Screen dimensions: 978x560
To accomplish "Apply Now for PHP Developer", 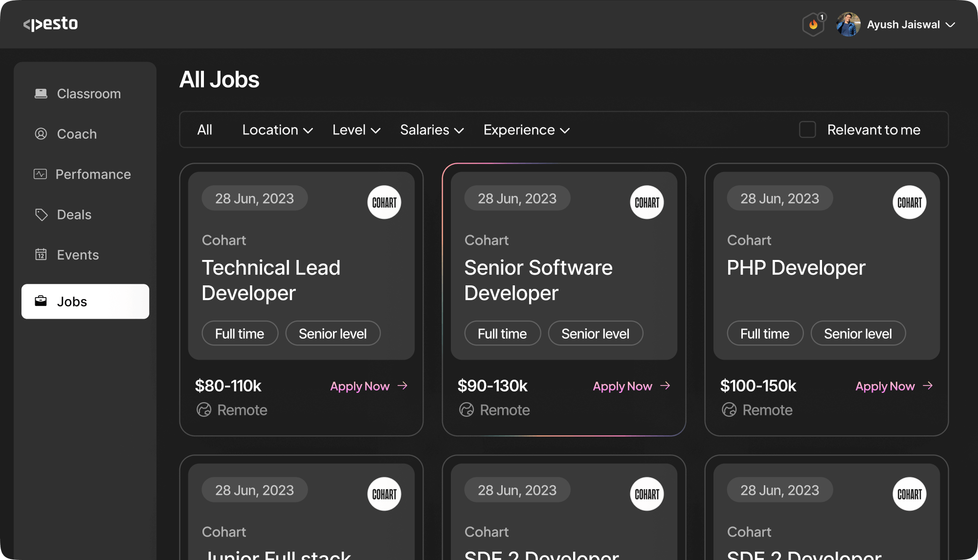I will click(x=885, y=386).
